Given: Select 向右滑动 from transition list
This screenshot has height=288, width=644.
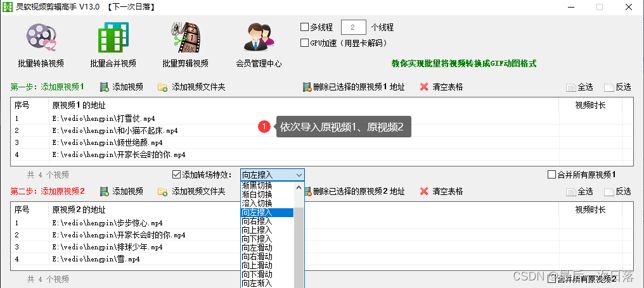Looking at the screenshot, I should [267, 257].
